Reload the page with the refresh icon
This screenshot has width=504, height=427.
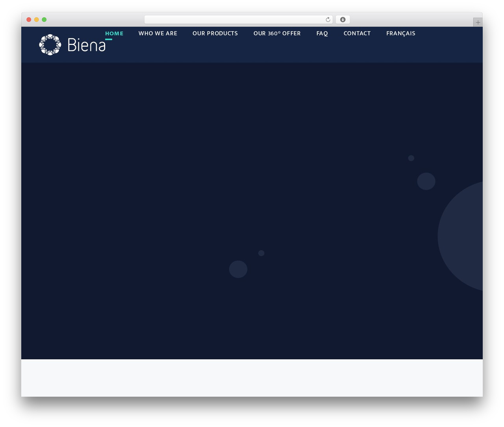click(x=328, y=20)
